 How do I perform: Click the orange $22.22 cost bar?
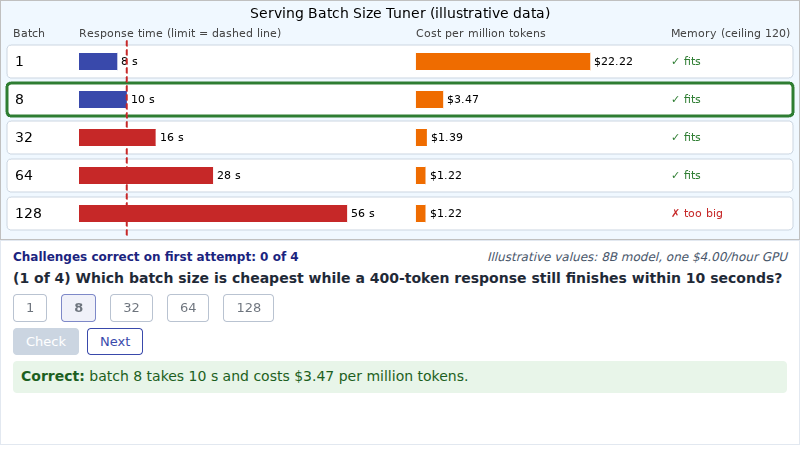pos(503,61)
